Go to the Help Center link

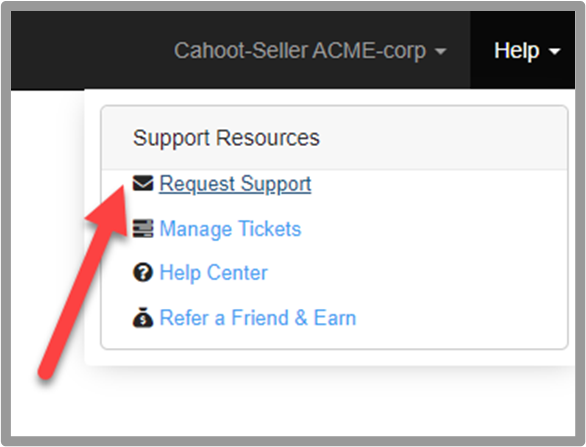(213, 272)
